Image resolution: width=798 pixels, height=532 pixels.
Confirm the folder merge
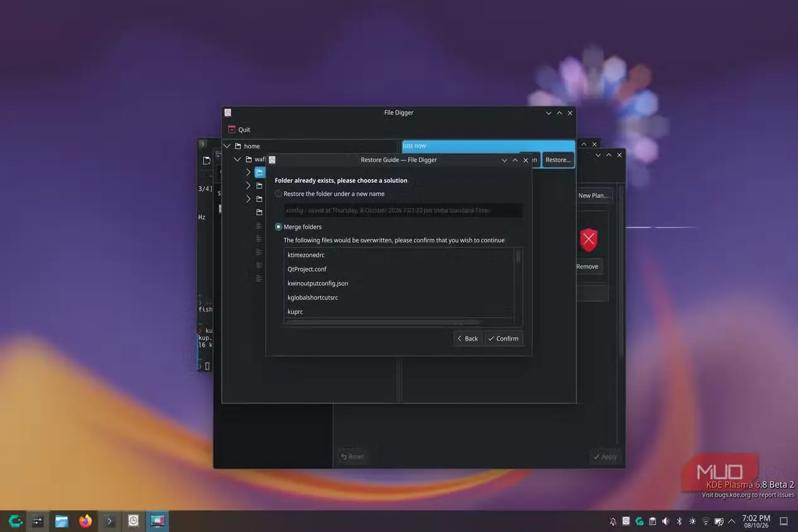(504, 338)
